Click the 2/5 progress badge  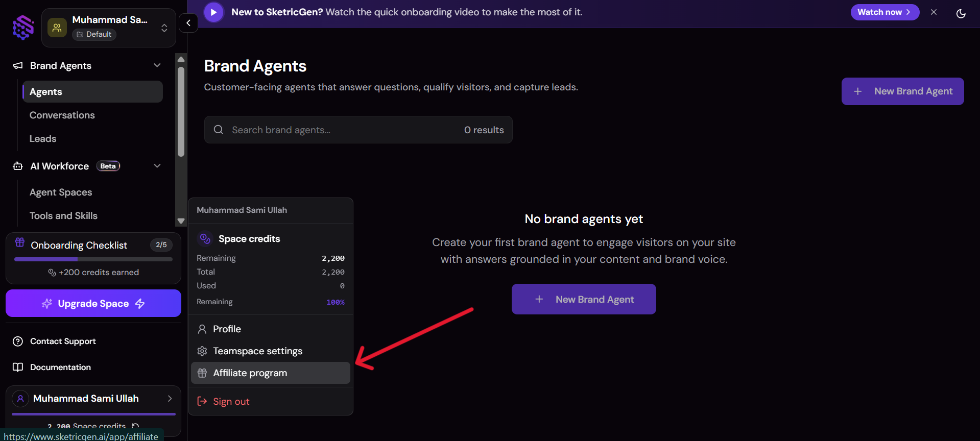pyautogui.click(x=161, y=245)
